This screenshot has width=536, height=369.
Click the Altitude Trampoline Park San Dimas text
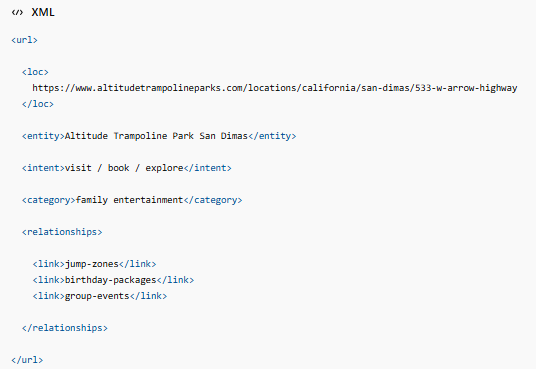click(156, 136)
